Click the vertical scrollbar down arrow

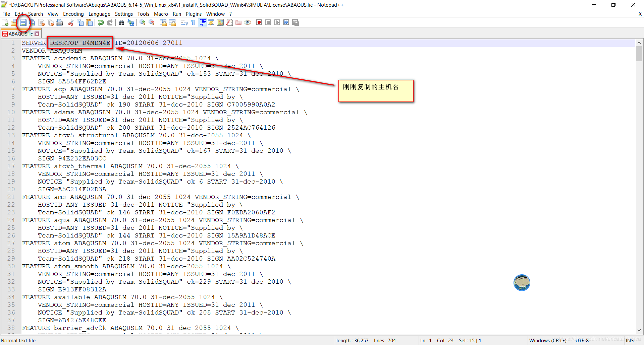coord(639,330)
